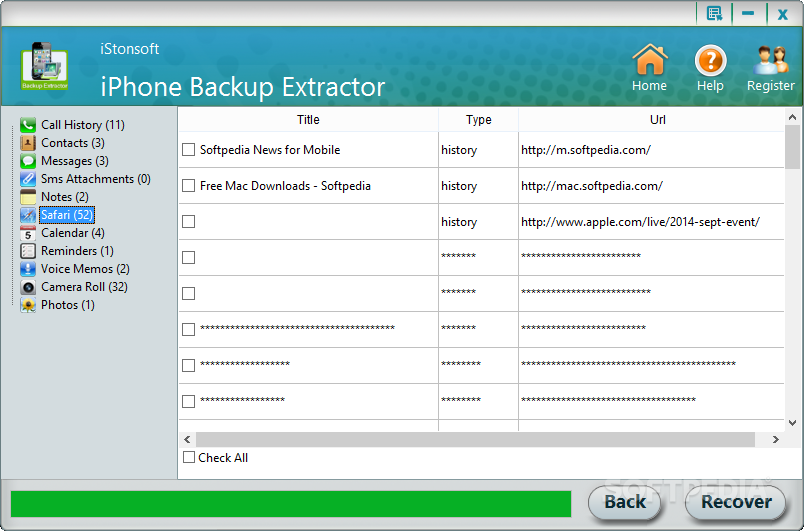Screen dimensions: 804x531
Task: Check the apple.com 2014-sept-event row
Action: (189, 221)
